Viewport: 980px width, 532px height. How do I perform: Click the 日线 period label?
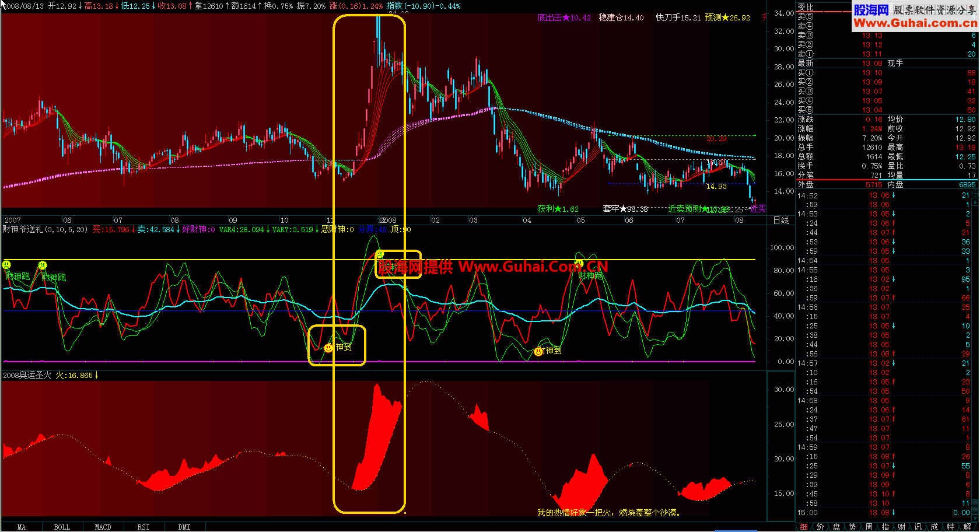(781, 220)
